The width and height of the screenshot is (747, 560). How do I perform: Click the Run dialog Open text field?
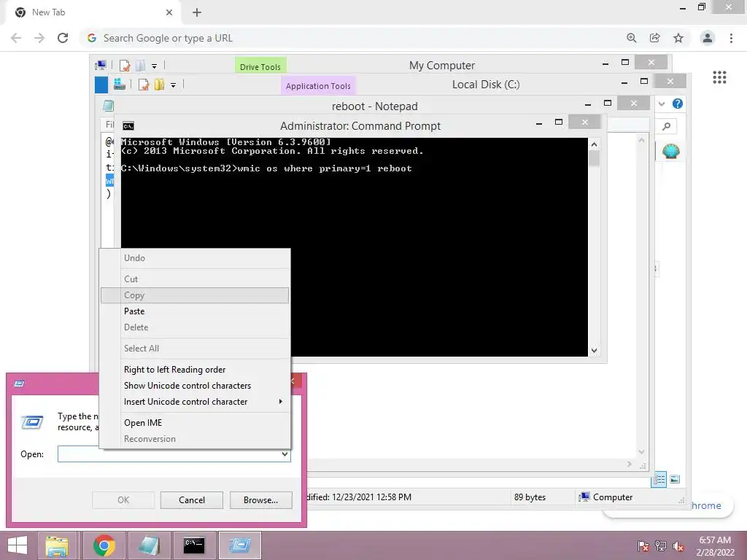point(174,454)
